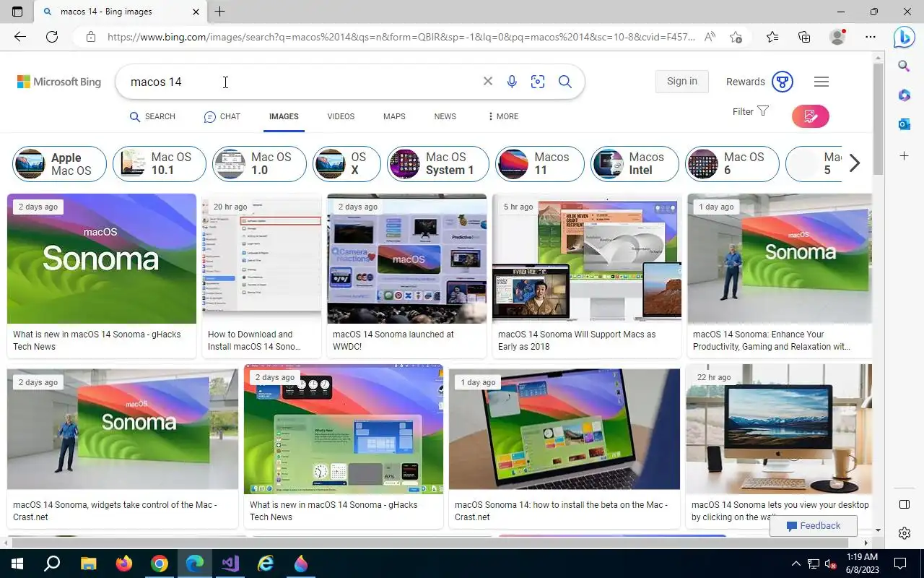Show hidden system tray icons

[796, 563]
